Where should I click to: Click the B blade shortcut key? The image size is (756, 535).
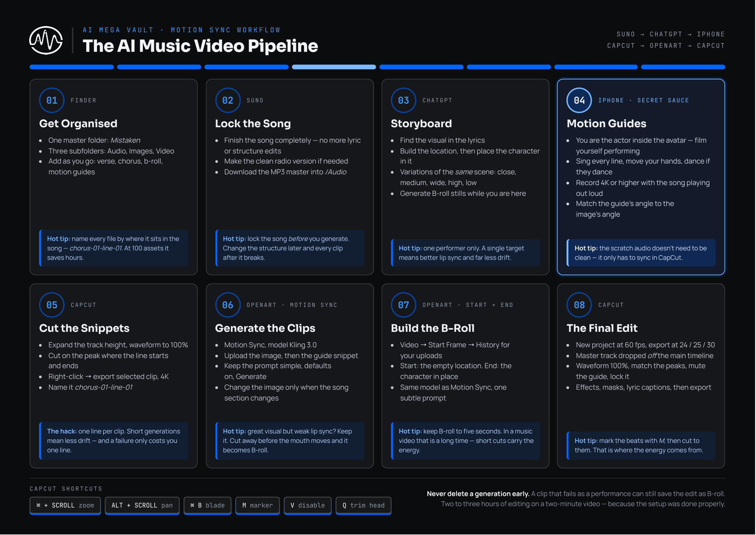click(207, 505)
